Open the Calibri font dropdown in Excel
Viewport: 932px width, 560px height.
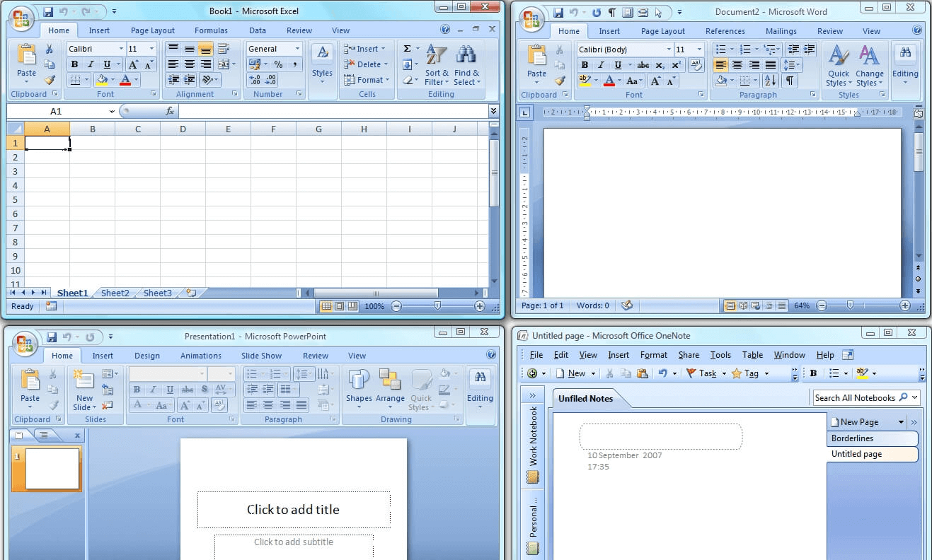coord(121,49)
